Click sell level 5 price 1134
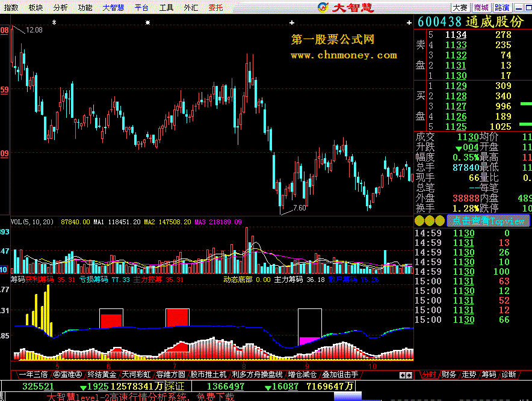This screenshot has width=532, height=401. pyautogui.click(x=456, y=35)
